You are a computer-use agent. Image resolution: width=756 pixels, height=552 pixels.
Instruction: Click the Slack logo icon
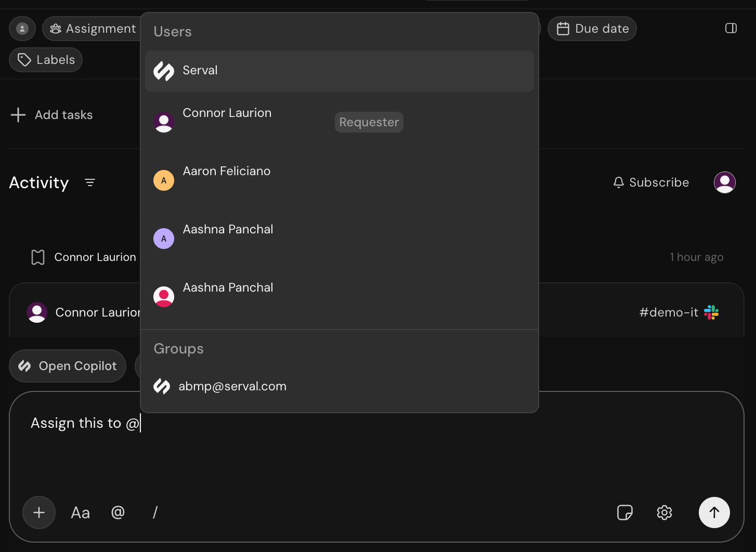(711, 312)
